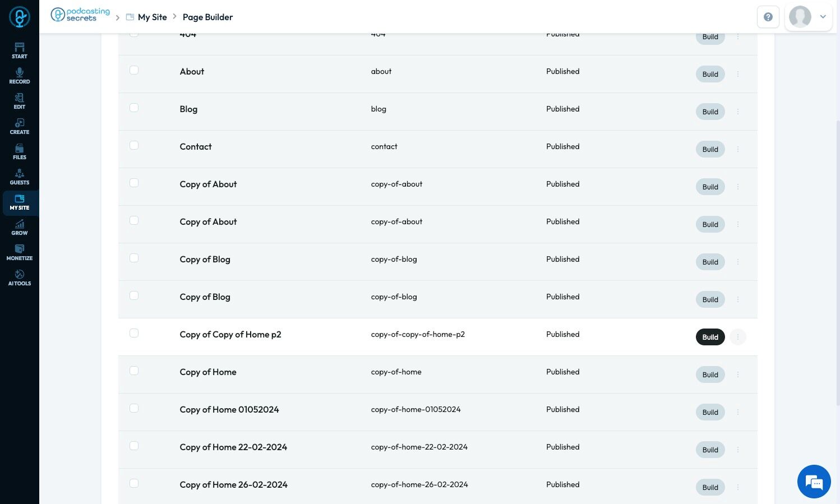Image resolution: width=840 pixels, height=504 pixels.
Task: Click My Site in the breadcrumb
Action: point(152,17)
